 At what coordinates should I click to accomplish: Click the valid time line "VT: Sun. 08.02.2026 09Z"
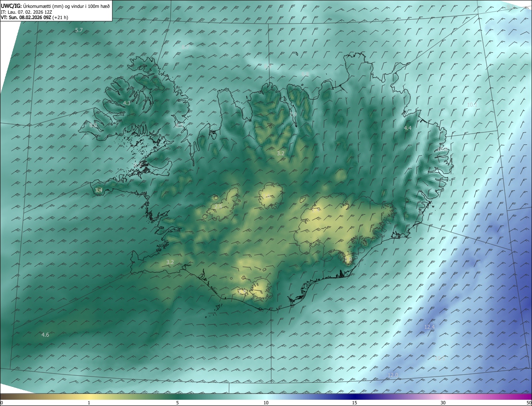tap(26, 17)
